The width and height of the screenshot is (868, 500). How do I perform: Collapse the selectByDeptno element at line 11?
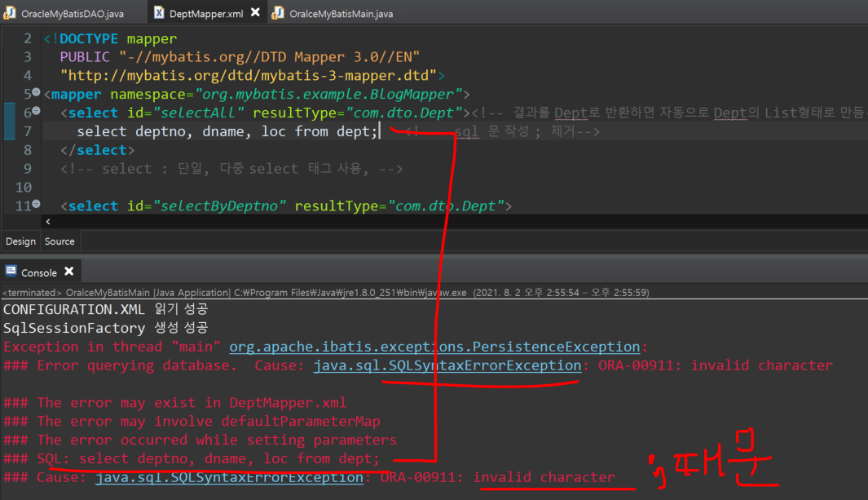(x=36, y=204)
